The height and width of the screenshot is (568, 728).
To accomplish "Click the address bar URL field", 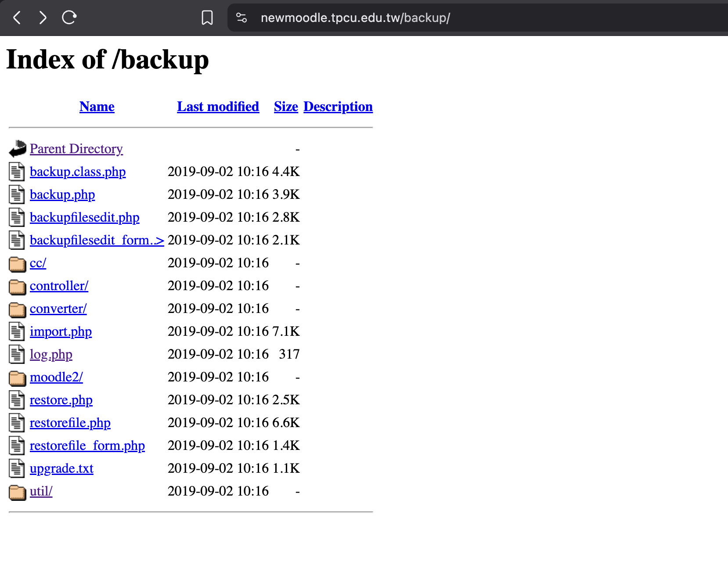I will pos(478,18).
